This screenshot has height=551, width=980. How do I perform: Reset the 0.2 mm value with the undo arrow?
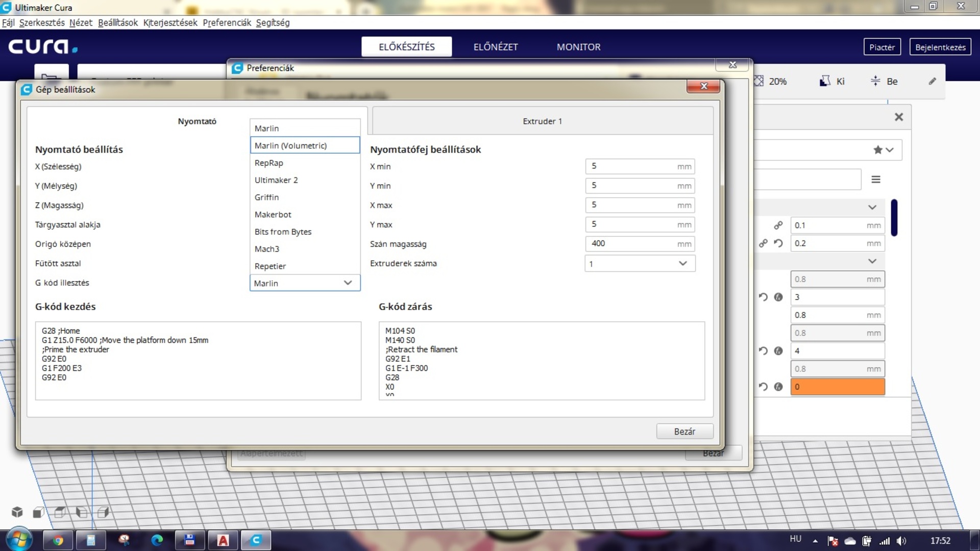tap(778, 244)
